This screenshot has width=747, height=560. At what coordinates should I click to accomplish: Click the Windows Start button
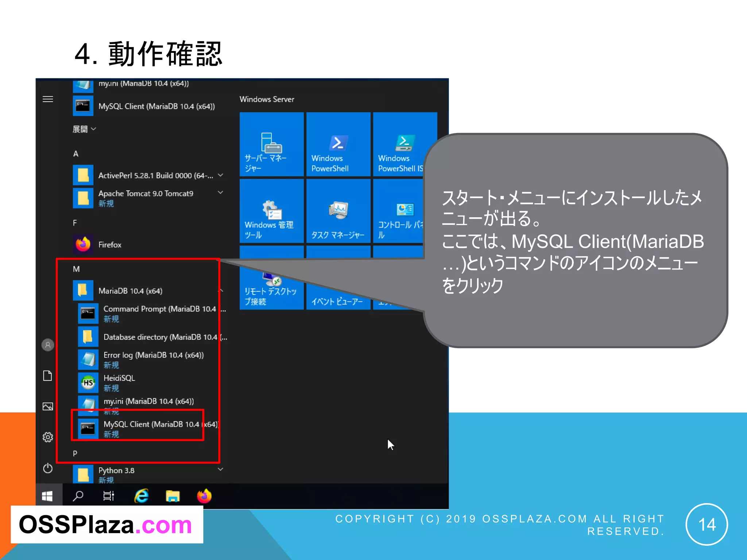(x=47, y=496)
